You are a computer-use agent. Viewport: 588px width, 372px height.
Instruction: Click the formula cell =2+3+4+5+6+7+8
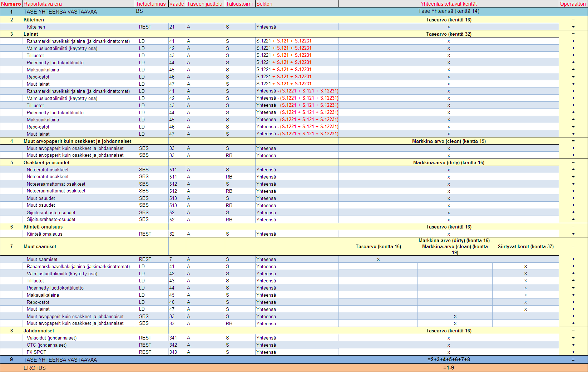[x=449, y=360]
